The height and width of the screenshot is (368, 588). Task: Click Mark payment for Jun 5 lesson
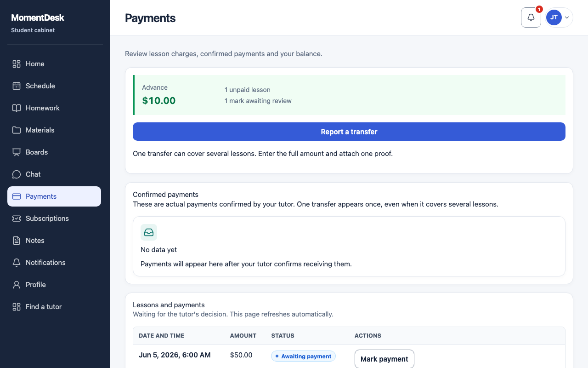tap(384, 359)
